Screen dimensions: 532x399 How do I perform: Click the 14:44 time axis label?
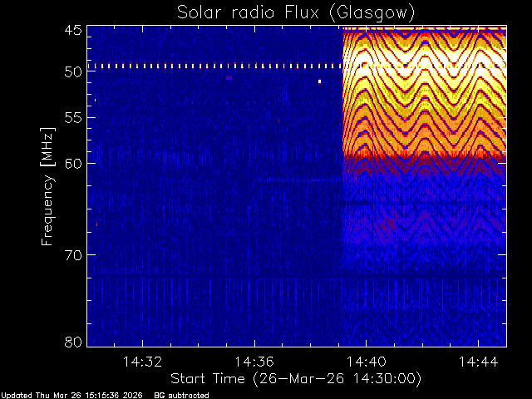[x=479, y=362]
